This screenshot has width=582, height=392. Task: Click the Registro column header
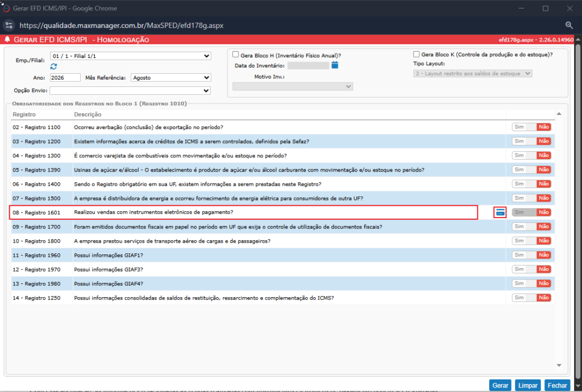(24, 115)
